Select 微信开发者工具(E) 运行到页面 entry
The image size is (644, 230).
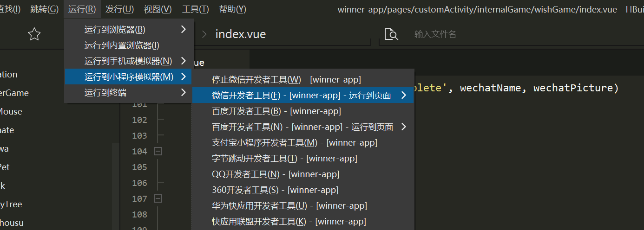click(x=302, y=96)
